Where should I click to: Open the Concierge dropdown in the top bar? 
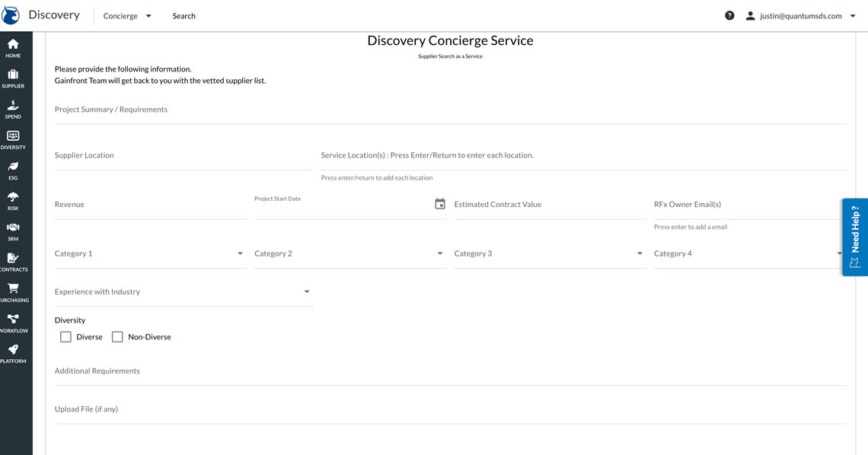127,15
